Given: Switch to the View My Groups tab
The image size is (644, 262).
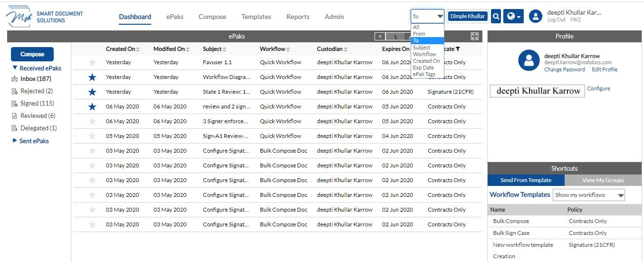Looking at the screenshot, I should pos(603,180).
